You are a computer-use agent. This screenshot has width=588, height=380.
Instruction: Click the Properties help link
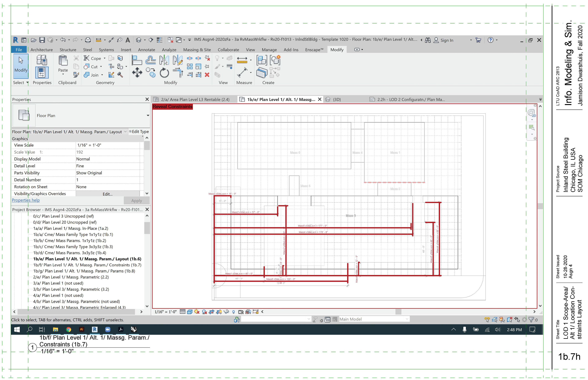tap(26, 200)
